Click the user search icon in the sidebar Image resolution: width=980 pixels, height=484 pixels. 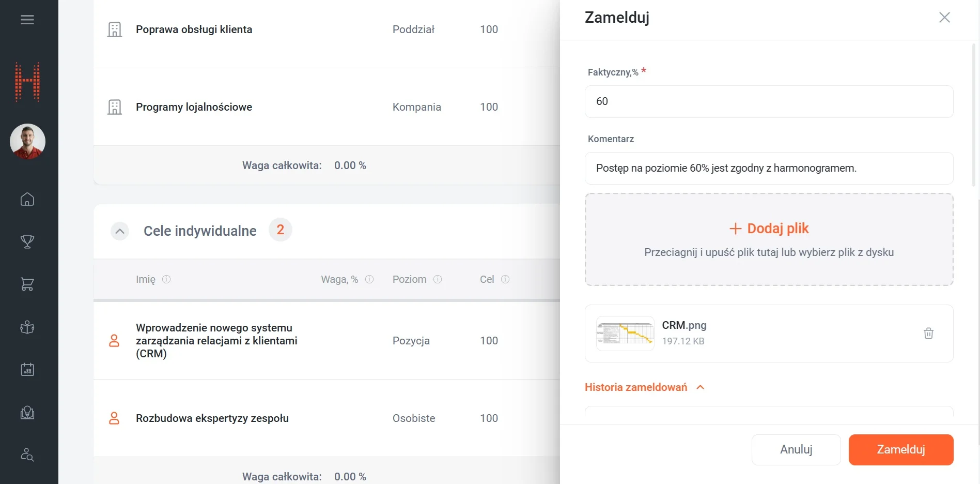(27, 455)
